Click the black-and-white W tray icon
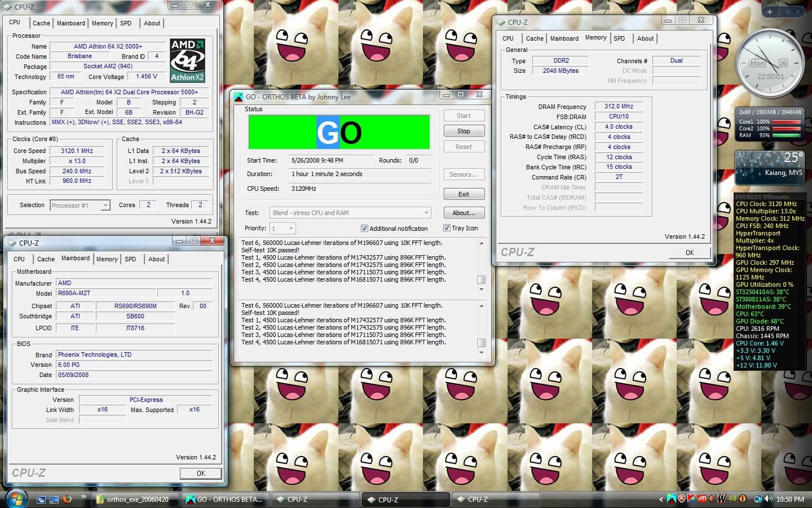Viewport: 812px width, 508px height. 722,498
